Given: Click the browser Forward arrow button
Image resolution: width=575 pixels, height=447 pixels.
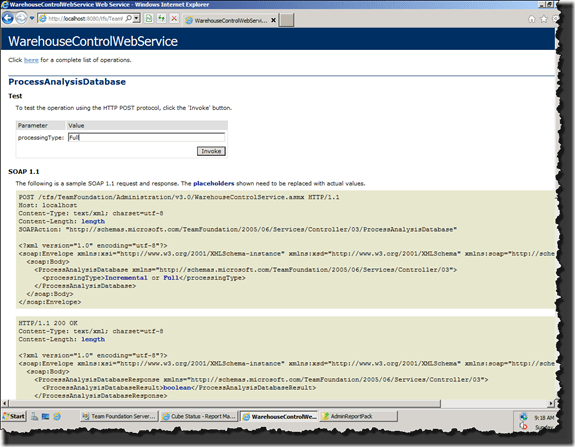Looking at the screenshot, I should point(21,18).
